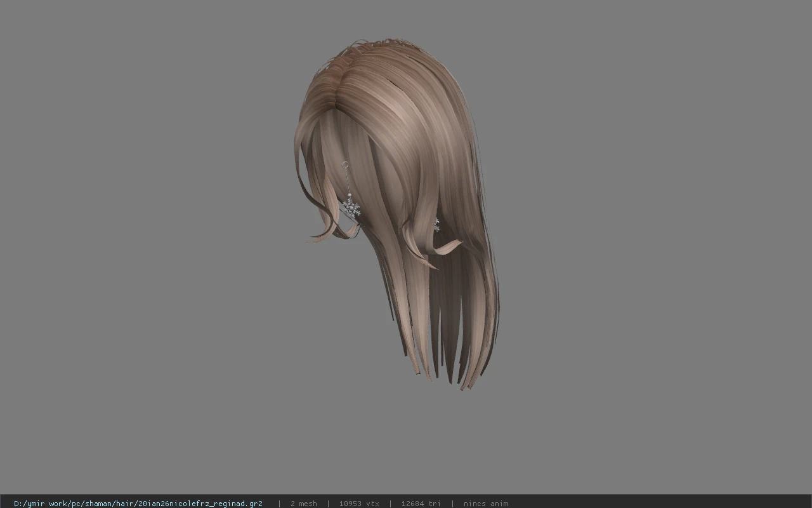Click the snowflake earring hanging from the chain
Image resolution: width=812 pixels, height=508 pixels.
pos(351,207)
